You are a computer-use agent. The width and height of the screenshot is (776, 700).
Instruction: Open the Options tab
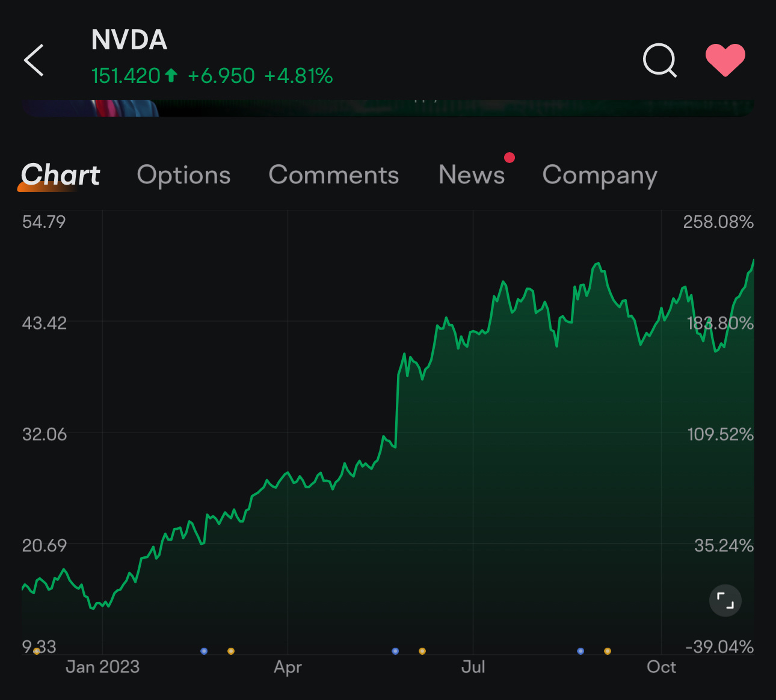[x=183, y=175]
